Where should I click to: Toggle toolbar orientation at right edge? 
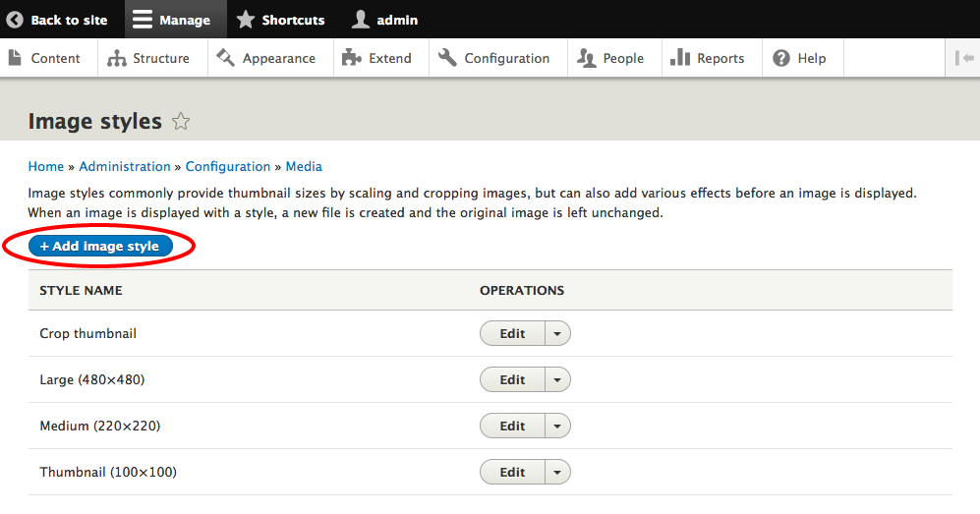963,58
